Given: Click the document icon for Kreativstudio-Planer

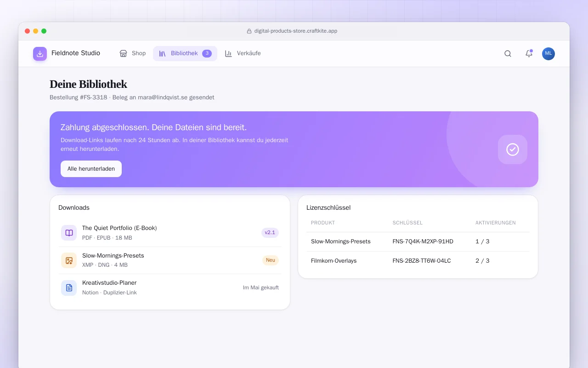Looking at the screenshot, I should [69, 287].
